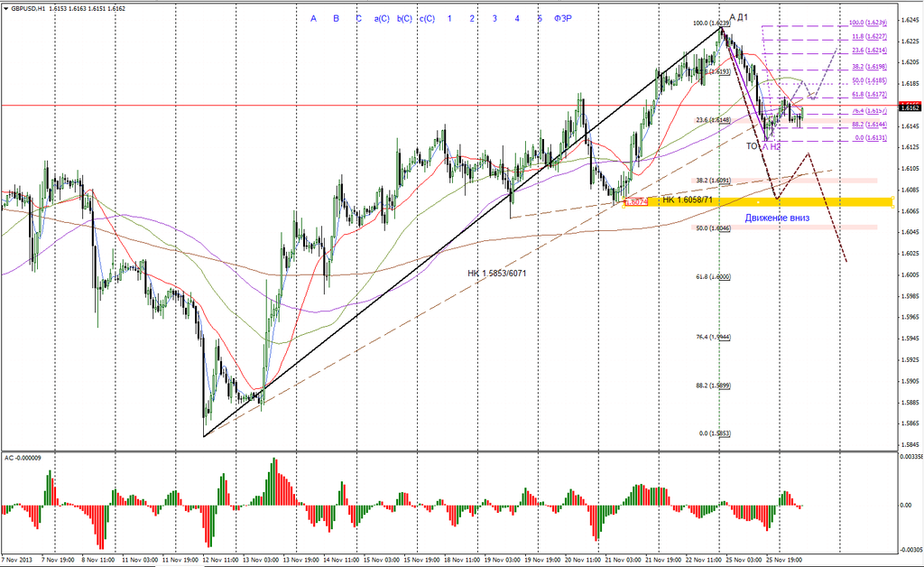Click the 8 Nov 11:00 time label
This screenshot has width=924, height=567.
point(97,559)
